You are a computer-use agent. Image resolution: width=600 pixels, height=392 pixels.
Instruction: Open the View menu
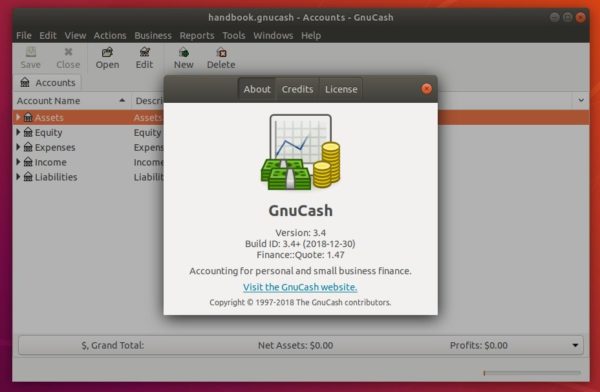click(75, 36)
